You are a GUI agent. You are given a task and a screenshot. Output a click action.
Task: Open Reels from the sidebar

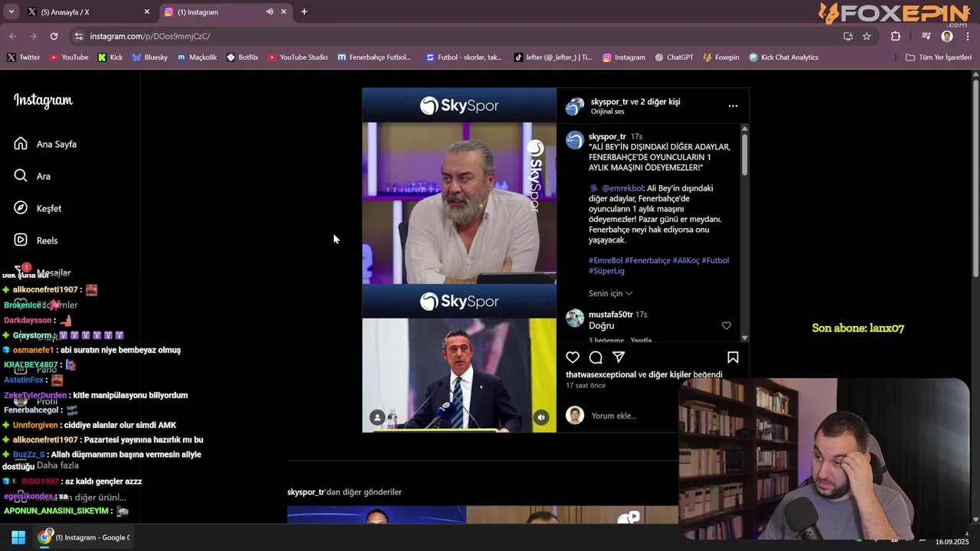tap(36, 240)
